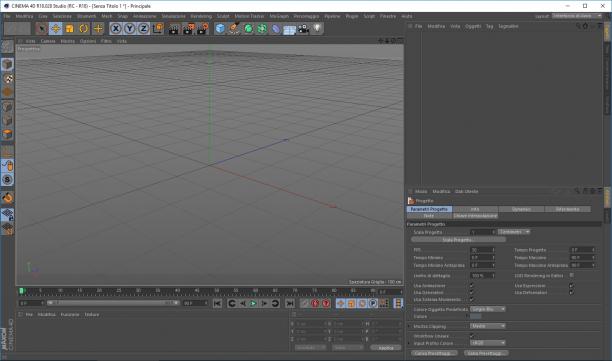Toggle parameter P keyframe recording icon
The height and width of the screenshot is (361, 612).
click(x=373, y=303)
